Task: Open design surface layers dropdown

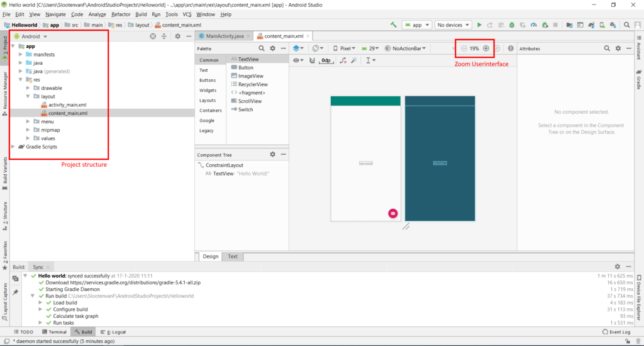Action: (298, 48)
